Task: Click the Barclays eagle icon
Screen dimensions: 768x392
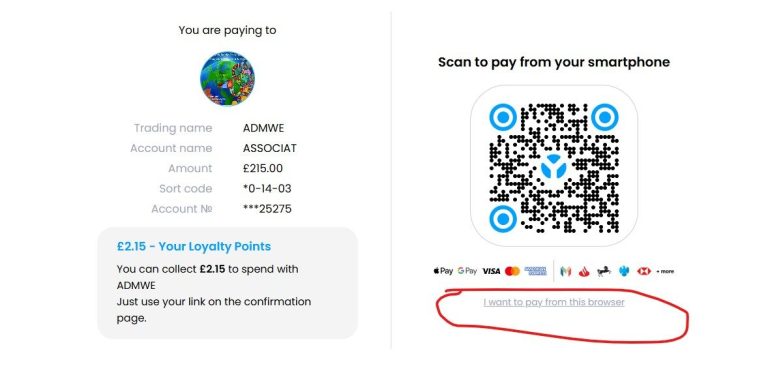Action: coord(624,271)
